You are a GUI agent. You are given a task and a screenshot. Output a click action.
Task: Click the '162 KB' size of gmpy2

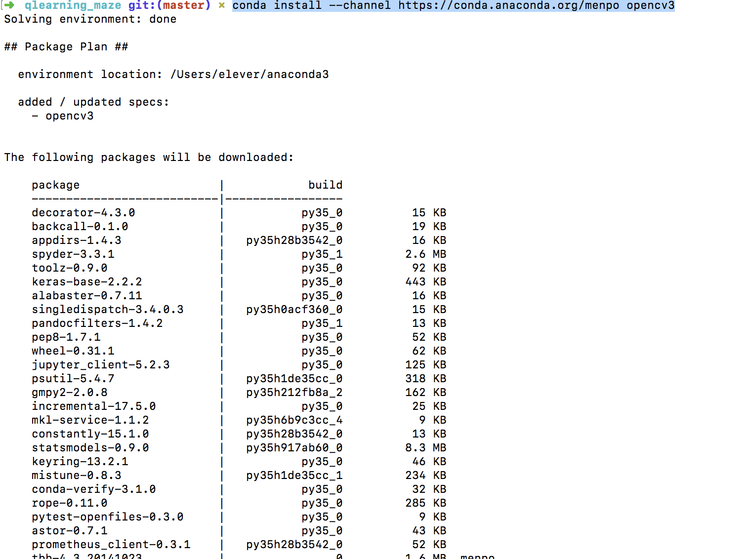pos(426,393)
